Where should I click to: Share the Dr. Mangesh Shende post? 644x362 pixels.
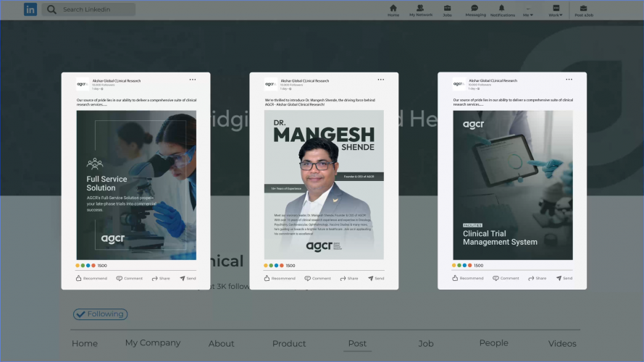click(x=349, y=278)
